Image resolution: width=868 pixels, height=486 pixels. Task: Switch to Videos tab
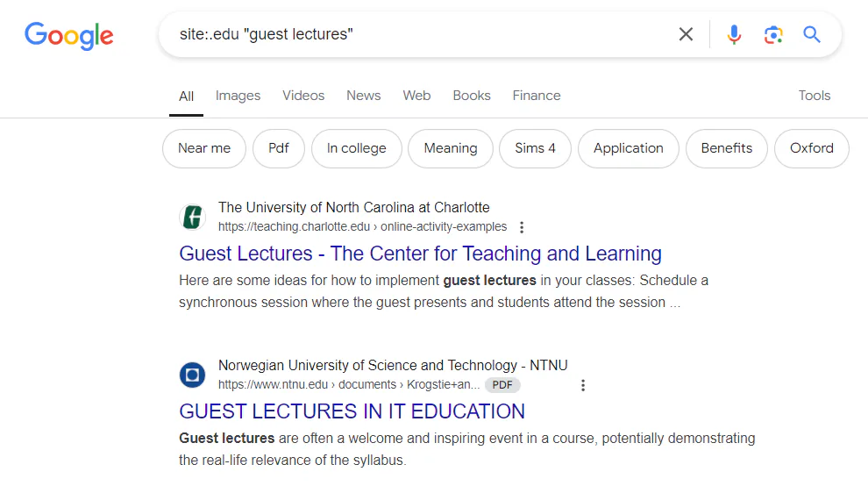coord(303,96)
